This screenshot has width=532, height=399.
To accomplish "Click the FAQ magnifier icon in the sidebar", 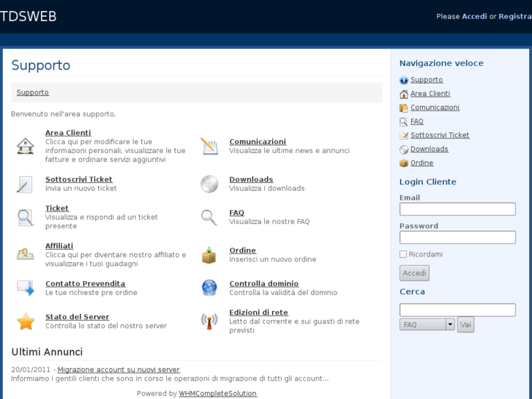I will (404, 122).
